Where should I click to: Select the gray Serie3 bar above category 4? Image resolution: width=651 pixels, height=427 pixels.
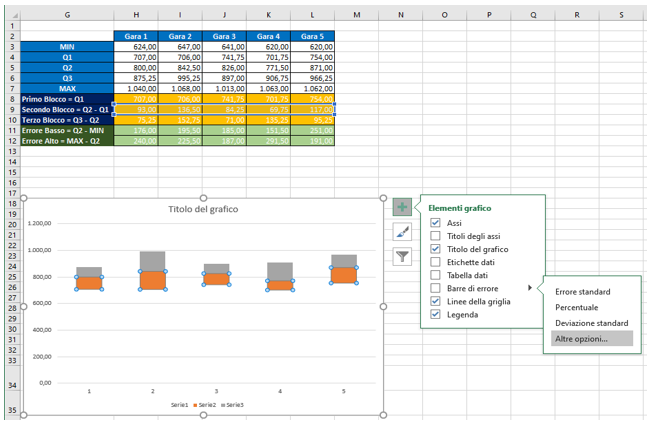coord(280,270)
